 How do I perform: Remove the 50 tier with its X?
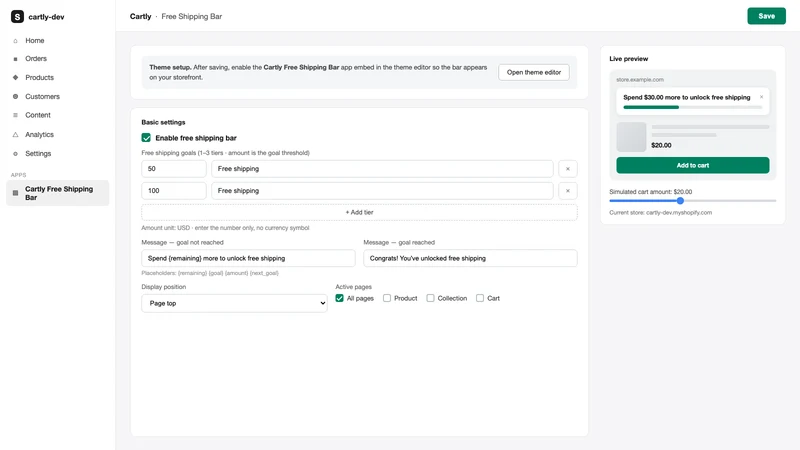click(x=568, y=169)
